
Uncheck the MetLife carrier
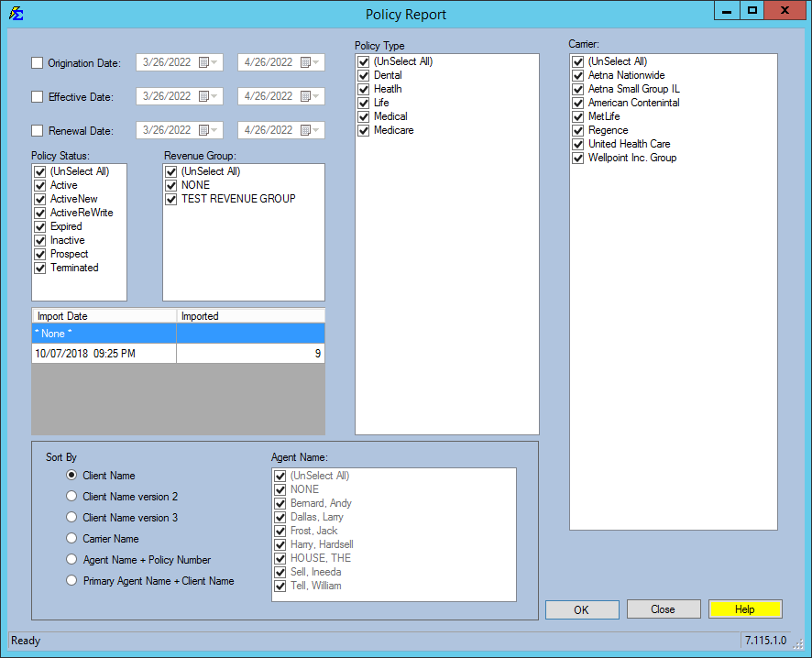tap(577, 116)
